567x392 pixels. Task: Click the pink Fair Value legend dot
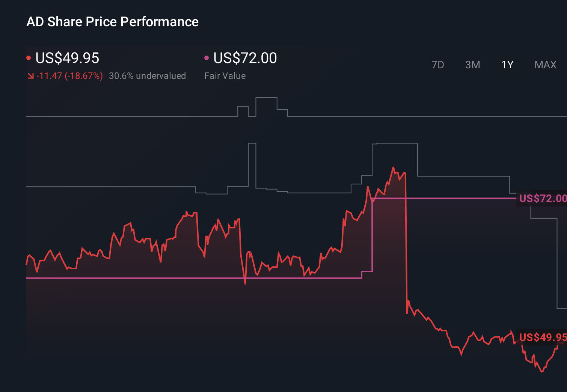coord(206,57)
